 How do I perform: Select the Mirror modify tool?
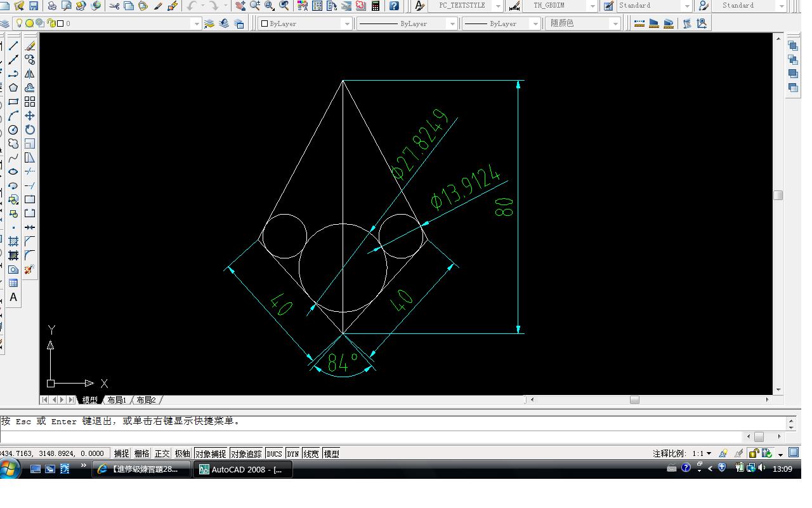[30, 74]
